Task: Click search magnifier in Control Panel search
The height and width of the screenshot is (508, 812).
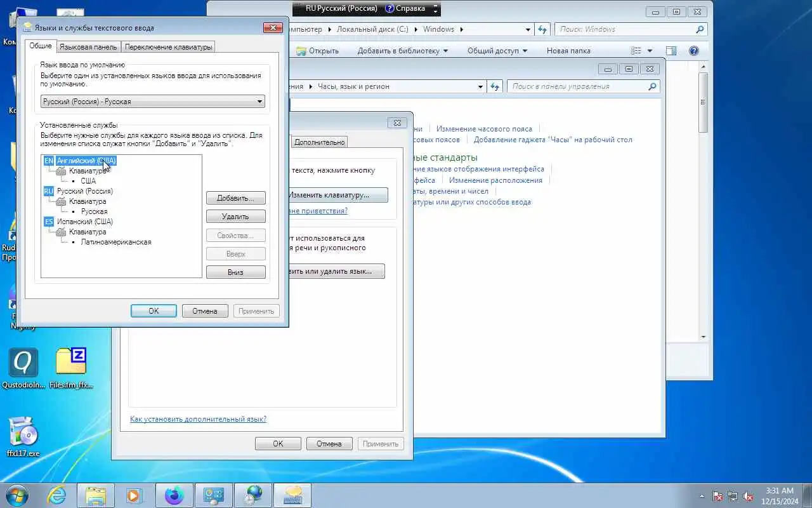Action: pyautogui.click(x=652, y=86)
